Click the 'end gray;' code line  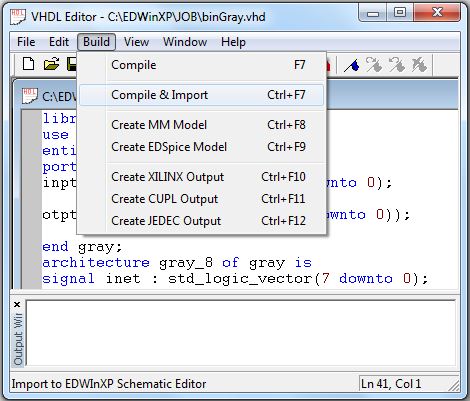(x=82, y=247)
